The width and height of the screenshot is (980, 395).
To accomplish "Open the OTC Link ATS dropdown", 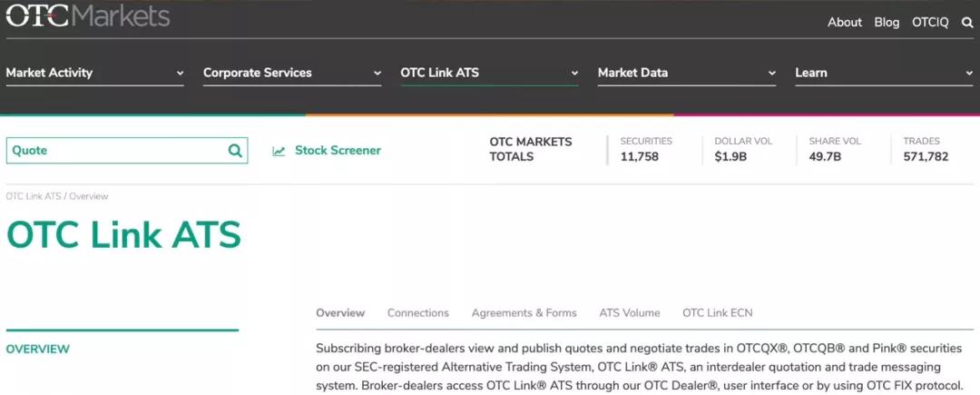I will pyautogui.click(x=489, y=73).
